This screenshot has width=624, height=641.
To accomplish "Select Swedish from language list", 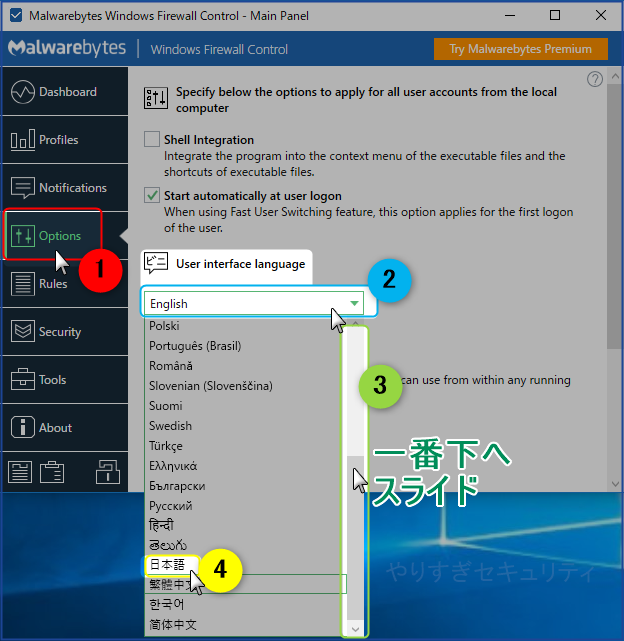I will pyautogui.click(x=243, y=426).
